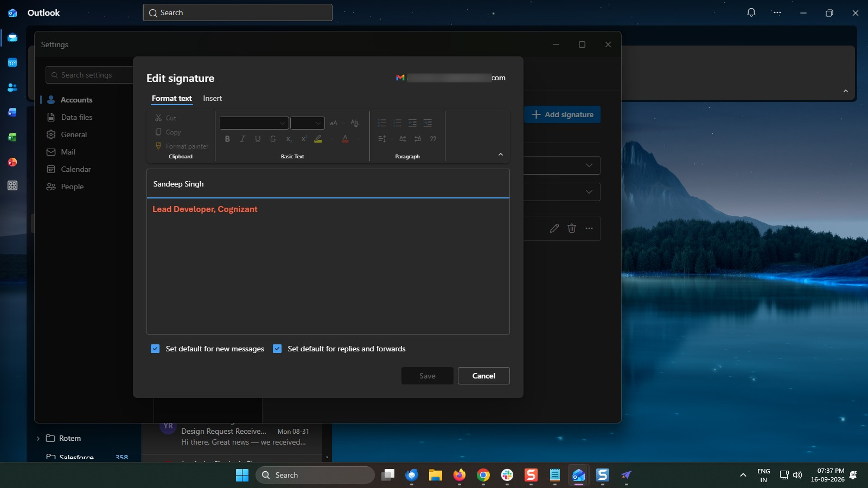Delete the signature using trash icon
This screenshot has height=488, width=868.
(572, 228)
